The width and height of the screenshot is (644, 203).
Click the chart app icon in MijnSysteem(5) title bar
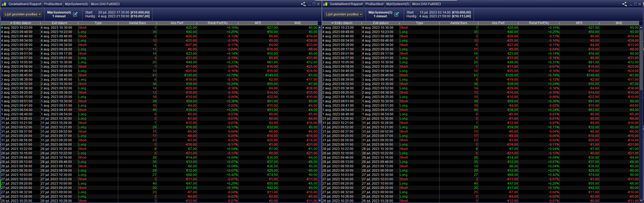point(325,4)
